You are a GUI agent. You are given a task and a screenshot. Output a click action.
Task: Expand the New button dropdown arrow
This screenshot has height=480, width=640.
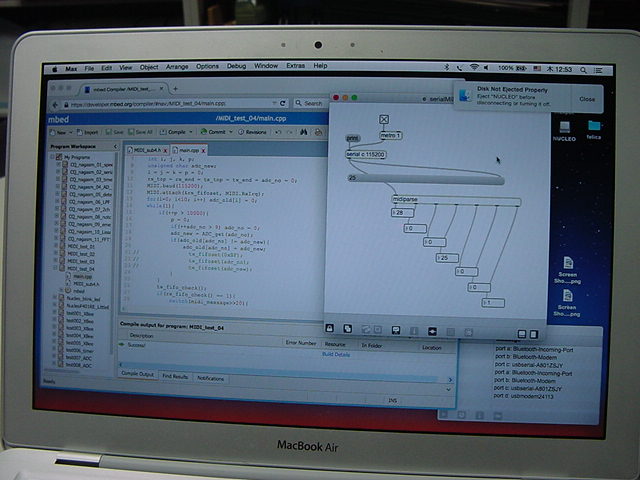point(71,133)
